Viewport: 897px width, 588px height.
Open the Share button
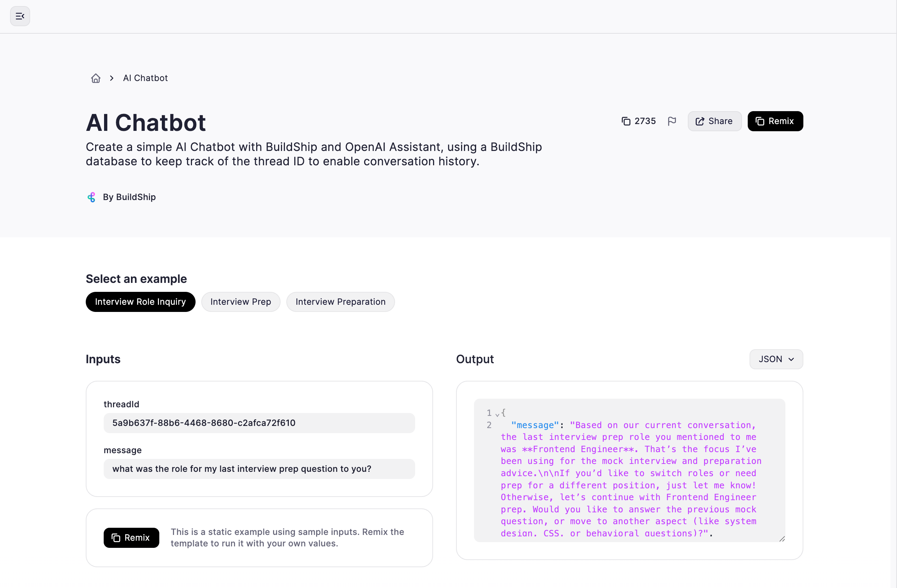click(714, 121)
